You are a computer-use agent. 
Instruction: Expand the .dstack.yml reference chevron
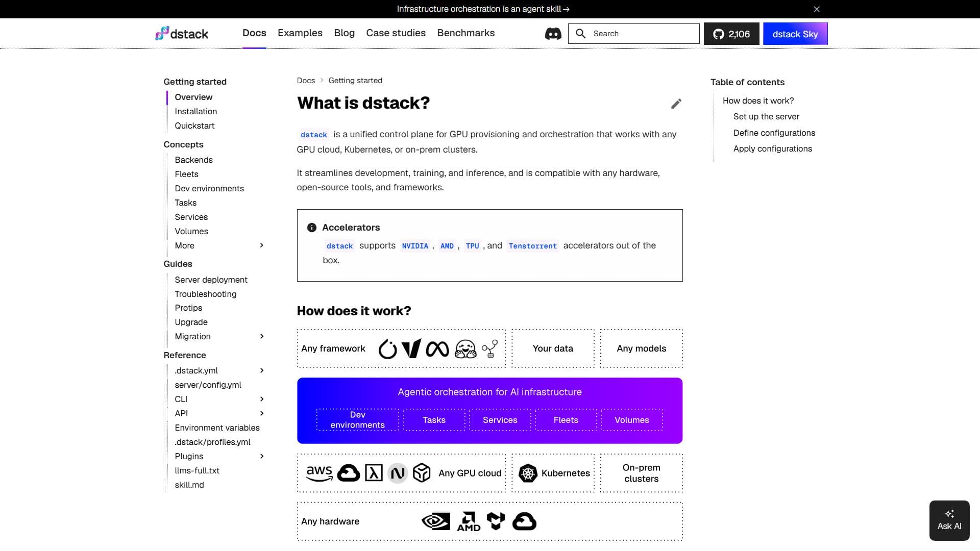click(x=262, y=370)
